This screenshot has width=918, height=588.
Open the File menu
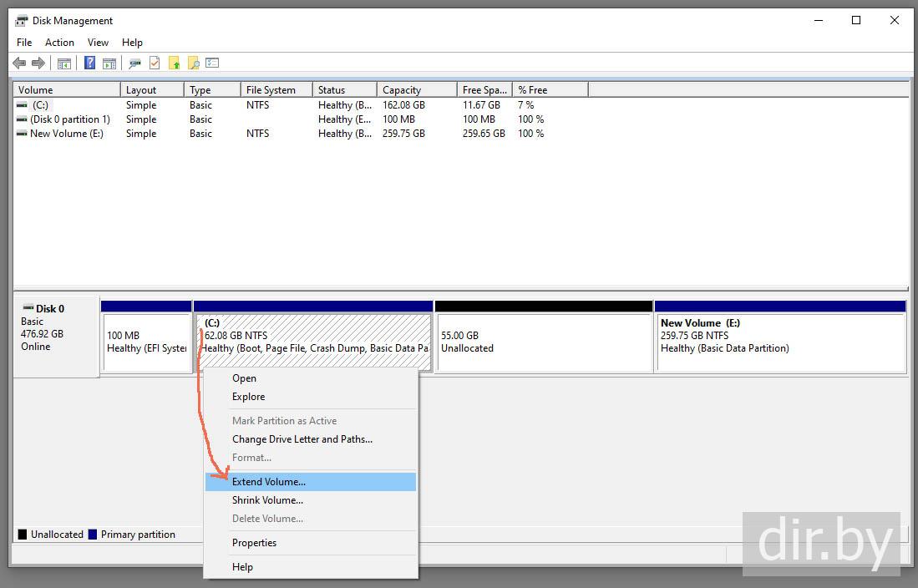click(x=24, y=43)
